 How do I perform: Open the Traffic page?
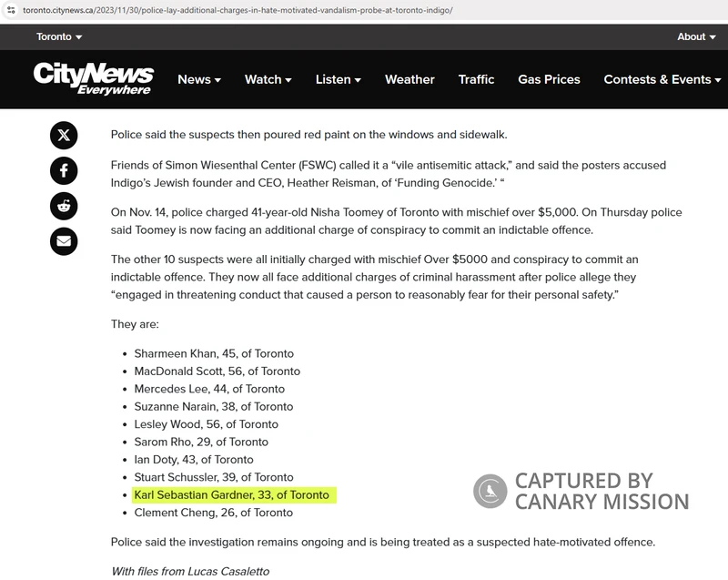(476, 79)
